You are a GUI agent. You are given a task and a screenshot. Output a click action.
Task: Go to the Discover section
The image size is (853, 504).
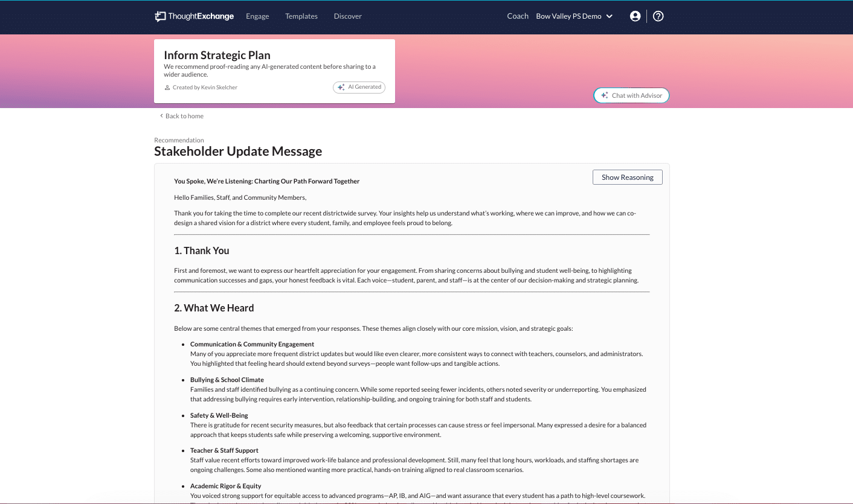348,16
